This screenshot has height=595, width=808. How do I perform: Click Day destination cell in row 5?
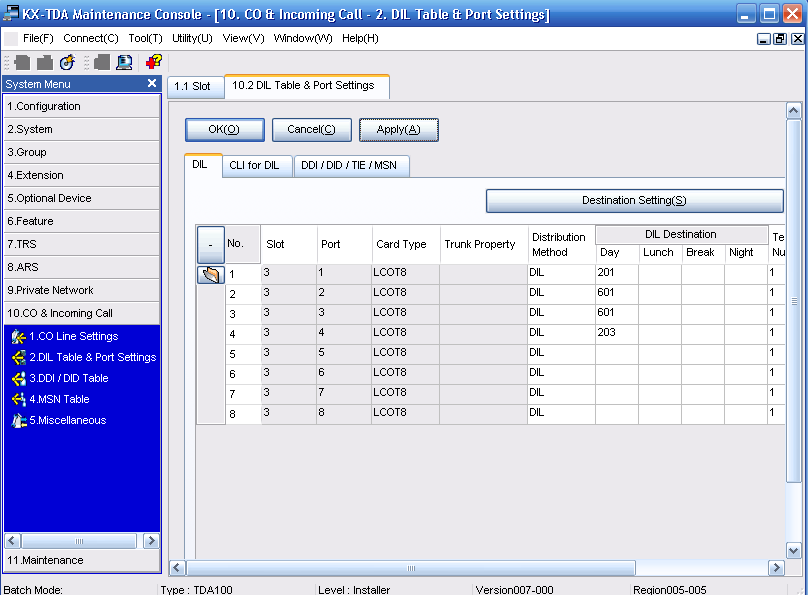click(617, 353)
